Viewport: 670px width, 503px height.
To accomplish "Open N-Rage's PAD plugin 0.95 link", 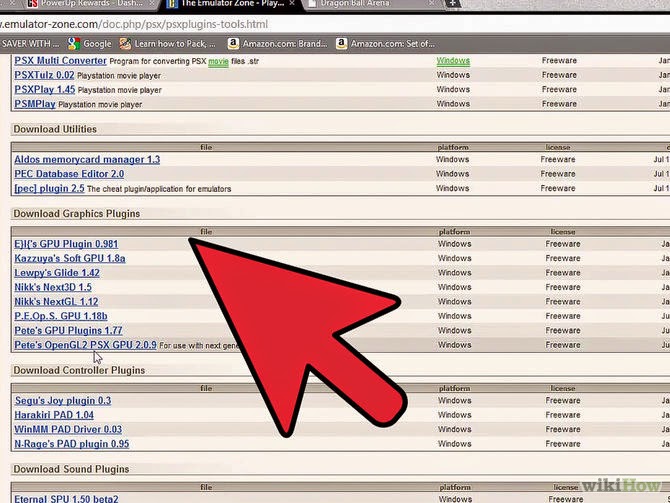I will 72,444.
